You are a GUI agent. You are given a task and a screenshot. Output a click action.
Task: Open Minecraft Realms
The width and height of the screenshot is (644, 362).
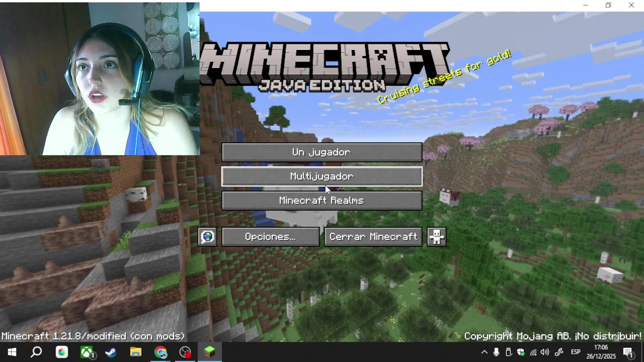322,201
